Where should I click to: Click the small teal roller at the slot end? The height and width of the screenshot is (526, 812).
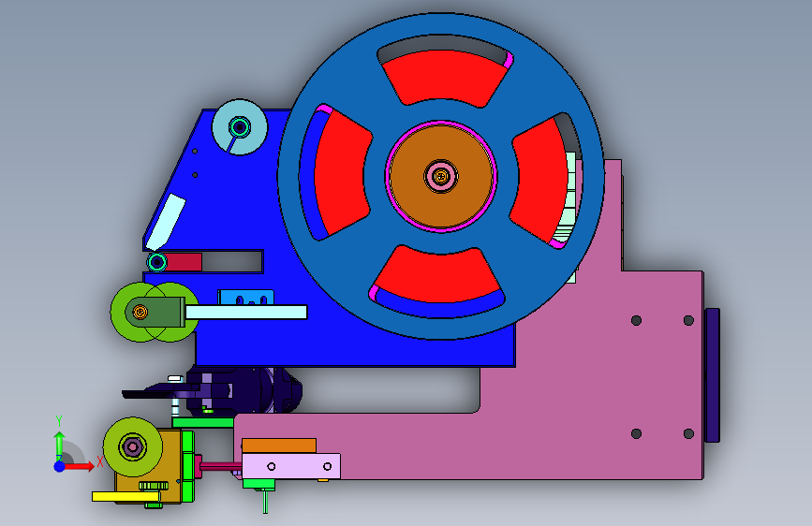pyautogui.click(x=157, y=262)
